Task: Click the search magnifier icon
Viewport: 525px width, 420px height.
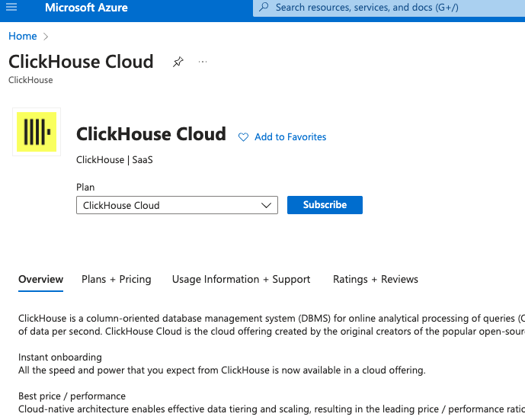Action: [x=264, y=8]
